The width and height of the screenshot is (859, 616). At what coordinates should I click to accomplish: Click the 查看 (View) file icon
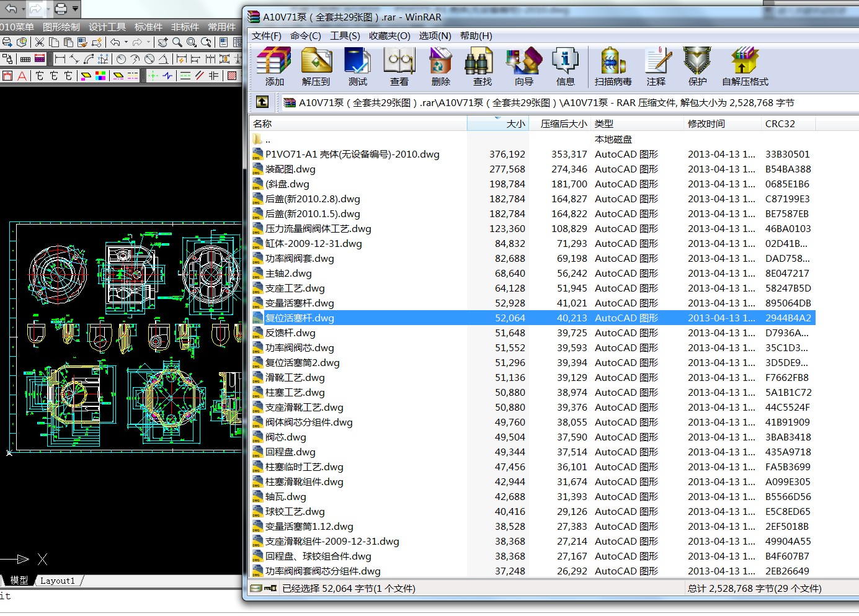[x=399, y=66]
